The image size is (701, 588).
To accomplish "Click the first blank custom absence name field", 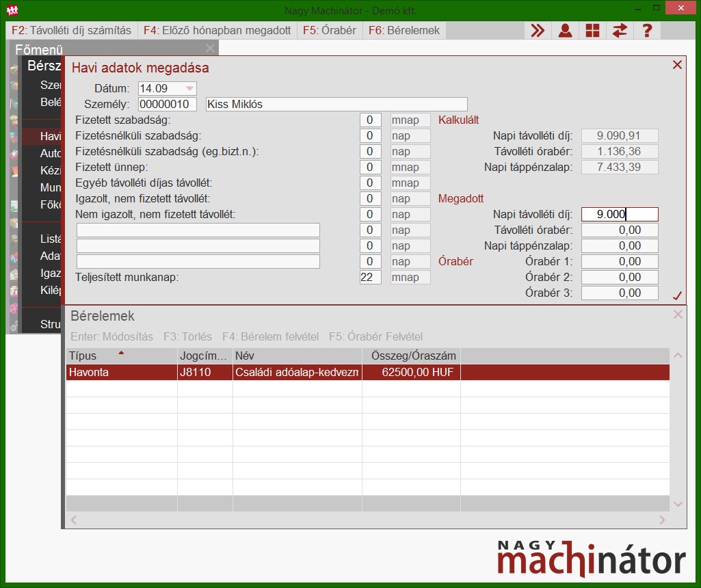I will (198, 230).
